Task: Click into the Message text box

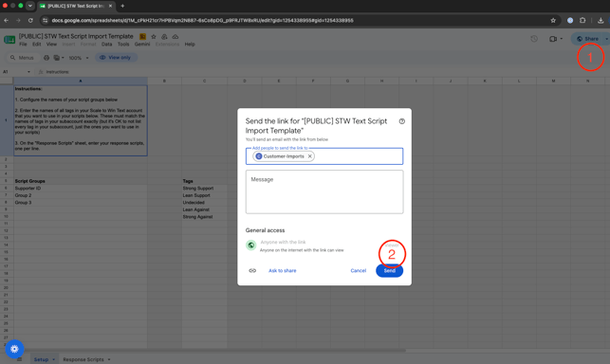Action: 324,191
